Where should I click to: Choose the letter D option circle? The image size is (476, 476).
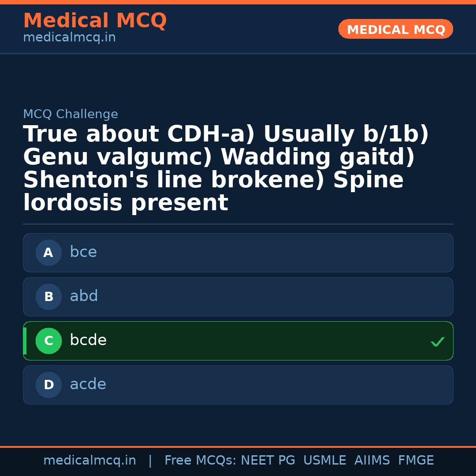click(x=48, y=385)
